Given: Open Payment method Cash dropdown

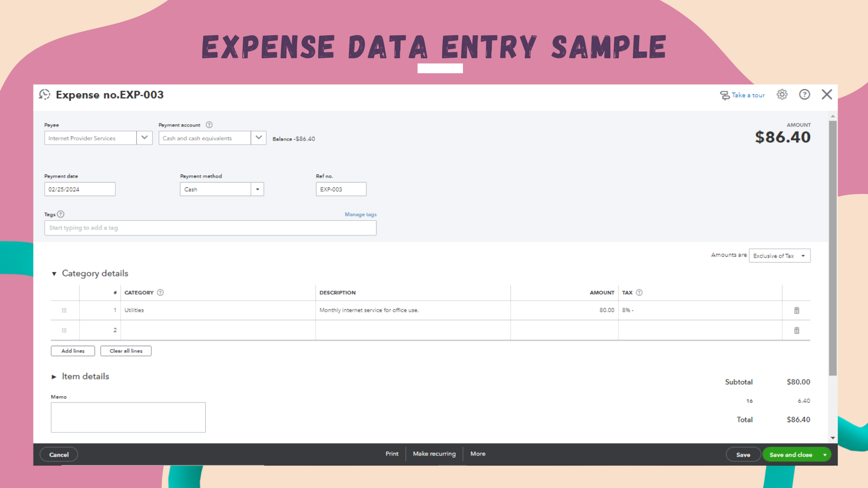Looking at the screenshot, I should click(257, 189).
